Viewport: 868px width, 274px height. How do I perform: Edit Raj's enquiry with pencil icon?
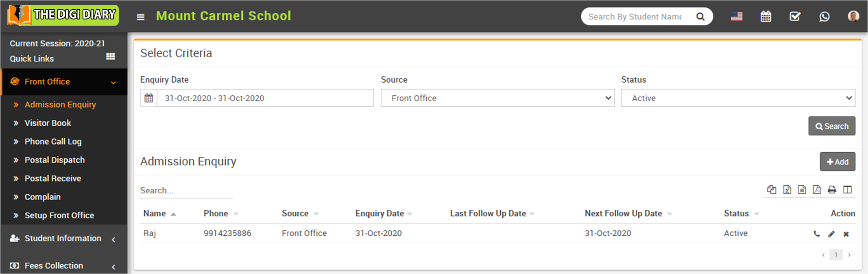(x=831, y=234)
